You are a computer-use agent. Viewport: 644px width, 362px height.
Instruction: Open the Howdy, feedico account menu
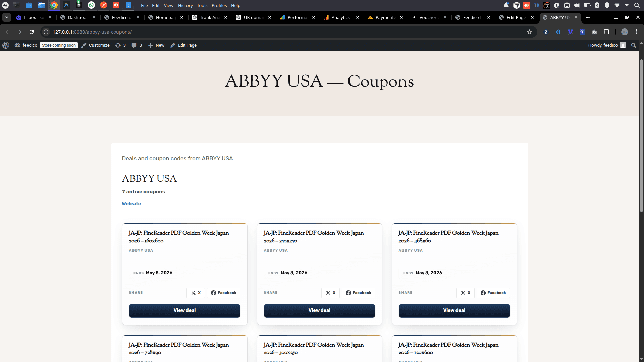tap(607, 45)
